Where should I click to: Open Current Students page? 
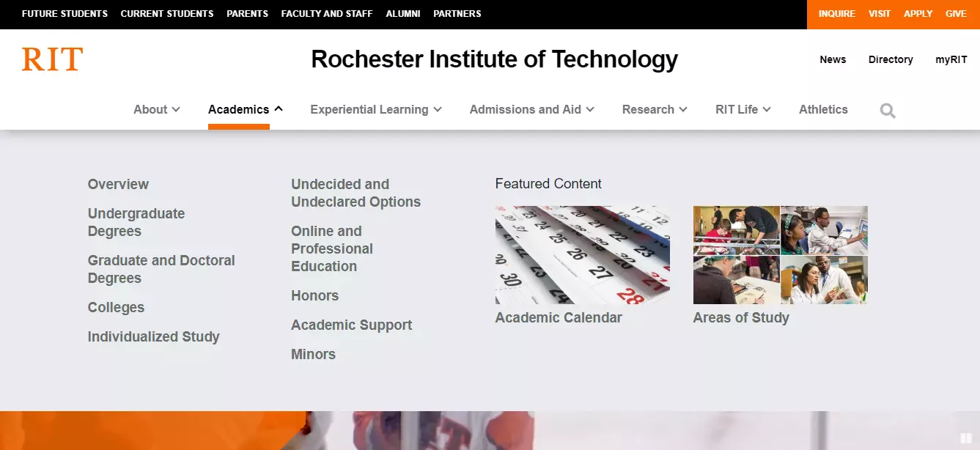pyautogui.click(x=167, y=14)
